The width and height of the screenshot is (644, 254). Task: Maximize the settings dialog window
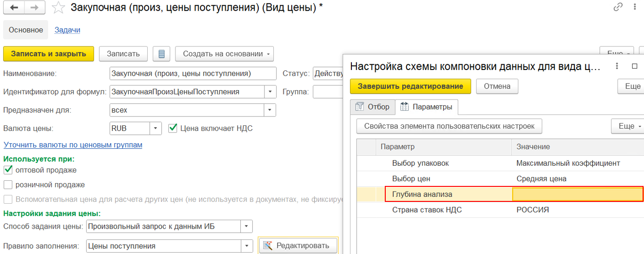point(634,67)
